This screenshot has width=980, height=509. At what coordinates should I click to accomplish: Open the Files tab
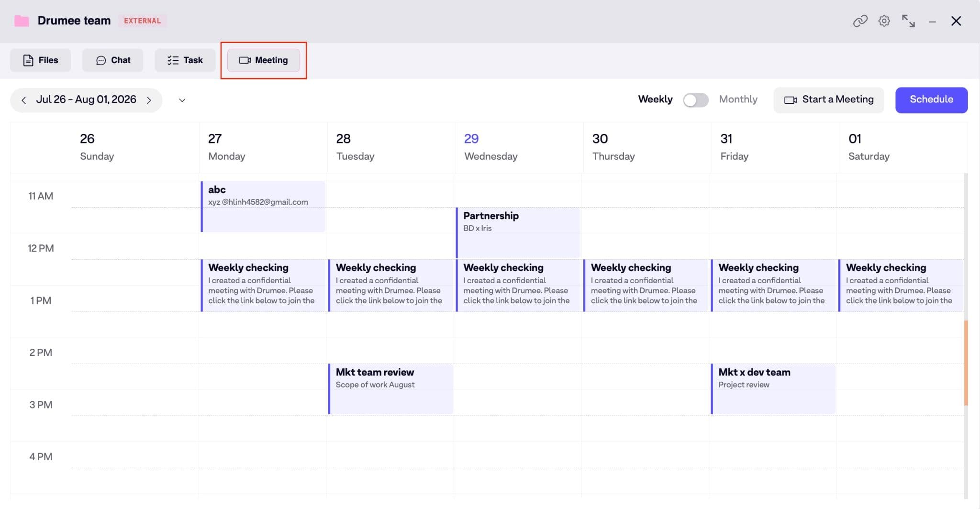(41, 60)
